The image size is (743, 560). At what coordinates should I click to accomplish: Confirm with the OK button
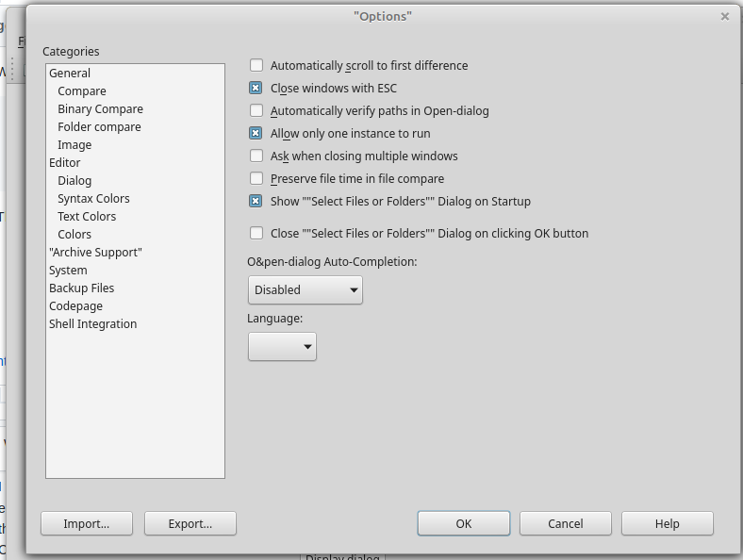click(464, 523)
